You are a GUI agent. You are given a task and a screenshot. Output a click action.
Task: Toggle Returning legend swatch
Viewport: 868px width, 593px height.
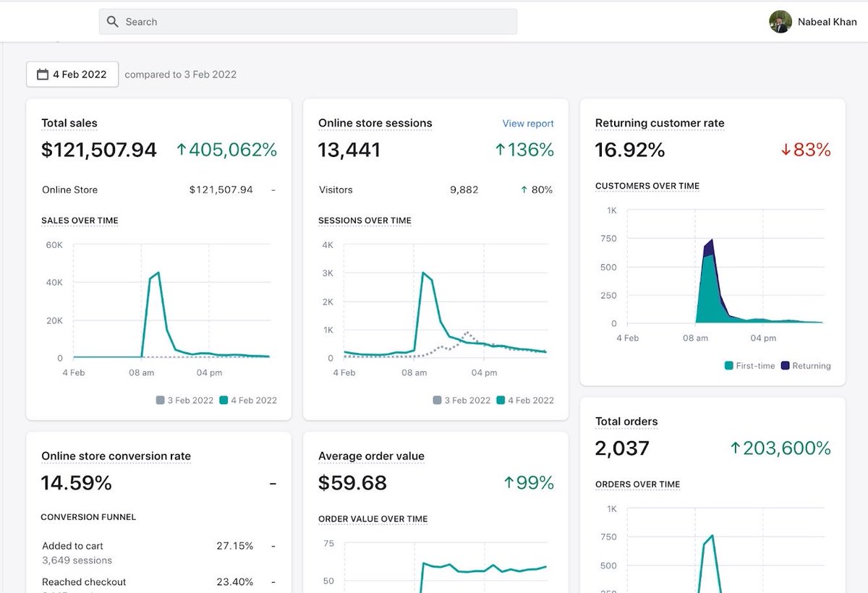(786, 366)
